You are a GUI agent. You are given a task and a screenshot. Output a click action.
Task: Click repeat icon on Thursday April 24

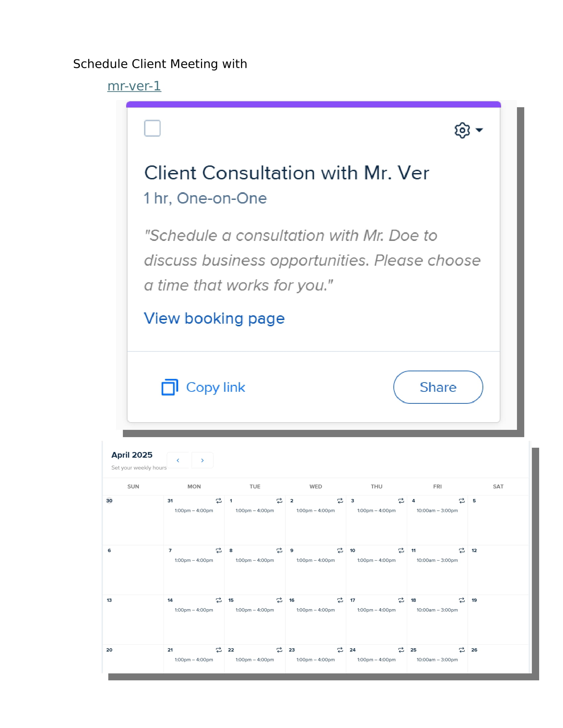pyautogui.click(x=401, y=650)
